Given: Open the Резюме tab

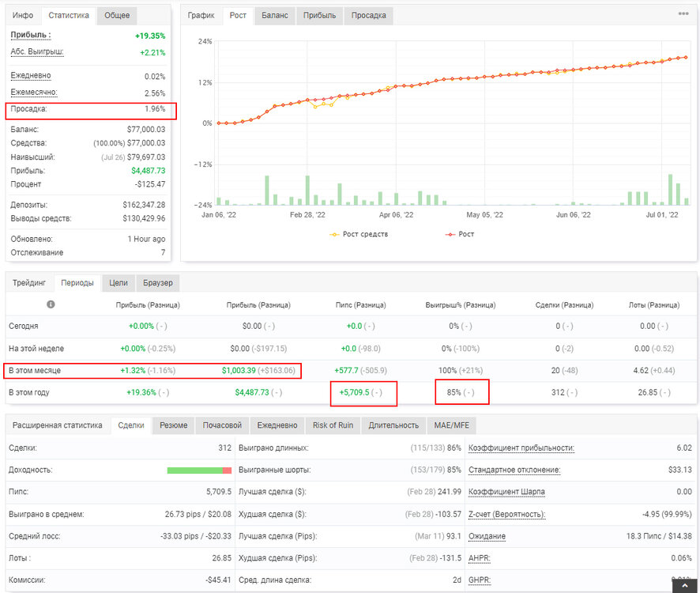Looking at the screenshot, I should [174, 425].
